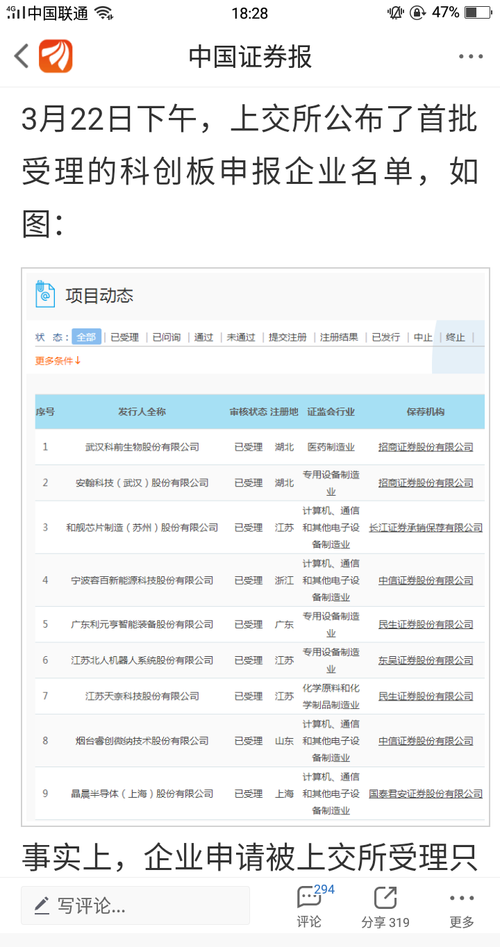The width and height of the screenshot is (500, 947).
Task: Click the 证监会行业 column header
Action: click(331, 412)
